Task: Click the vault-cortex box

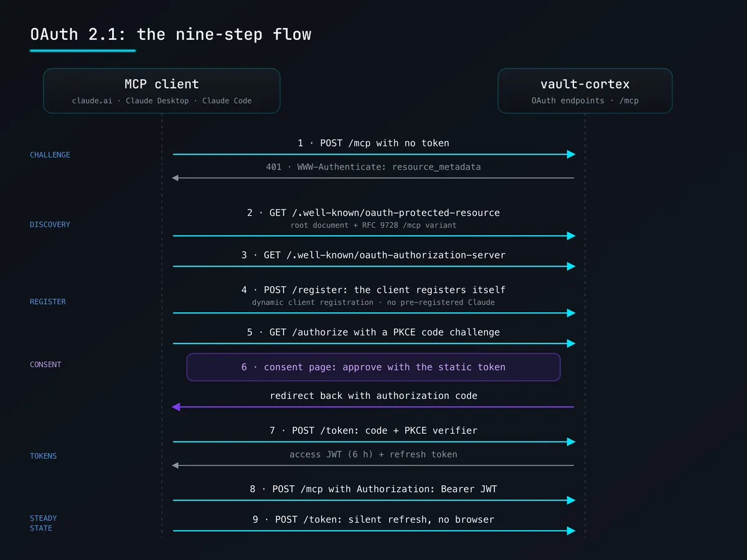Action: tap(585, 91)
